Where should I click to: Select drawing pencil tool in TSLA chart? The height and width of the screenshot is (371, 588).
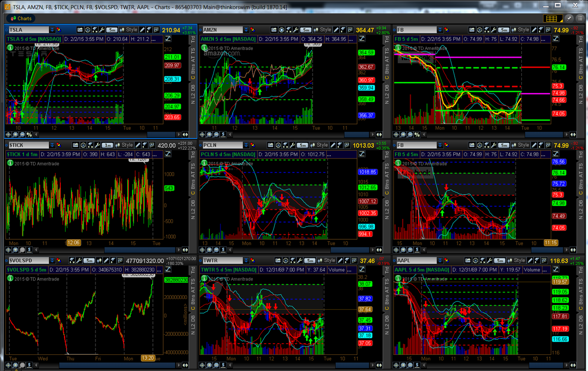[x=142, y=30]
